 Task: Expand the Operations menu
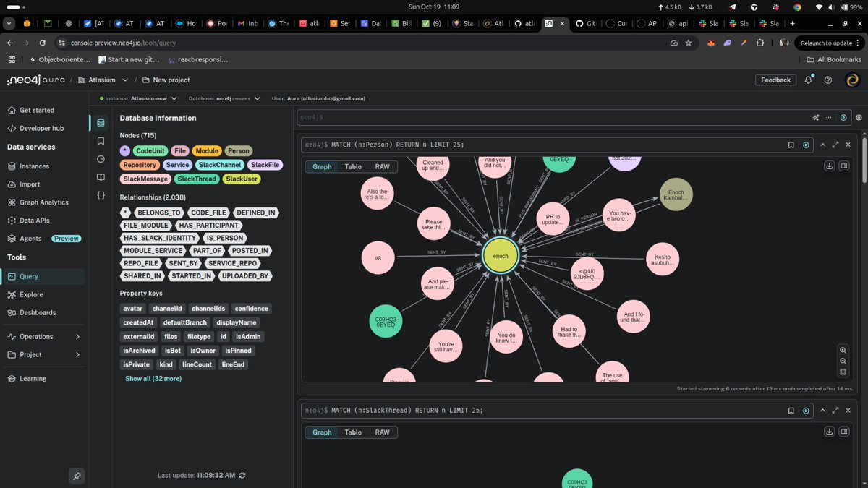click(x=43, y=336)
